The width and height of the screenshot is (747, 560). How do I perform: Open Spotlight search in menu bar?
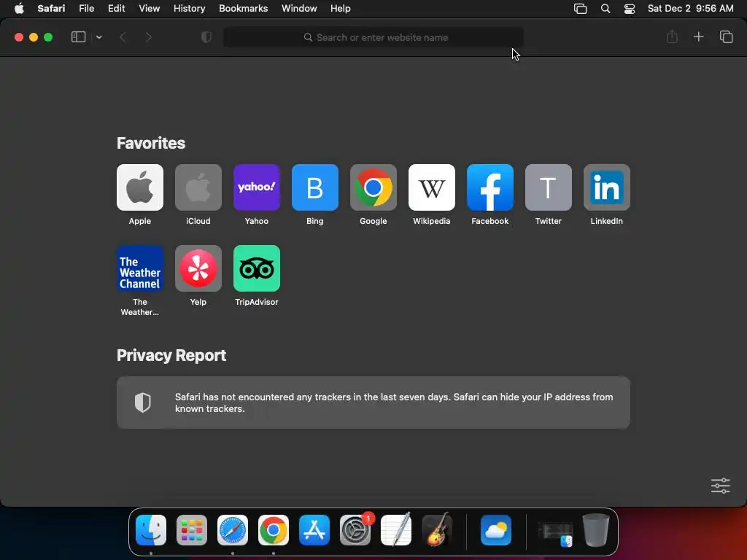(605, 9)
